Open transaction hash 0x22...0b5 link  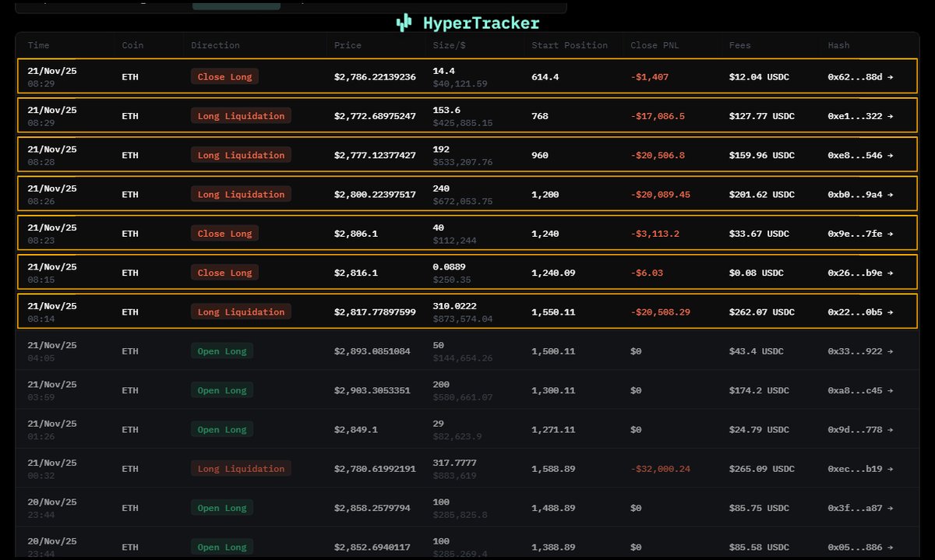pos(860,312)
